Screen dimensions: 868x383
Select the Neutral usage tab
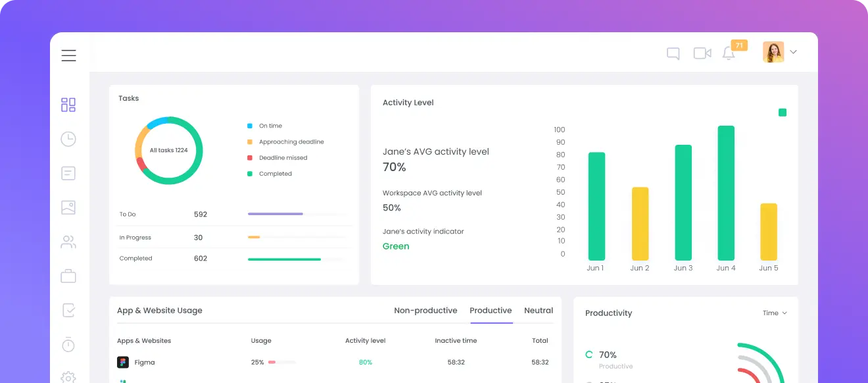coord(539,310)
